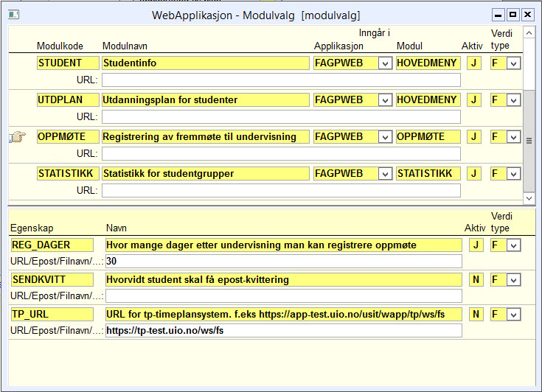542x392 pixels.
Task: Click the OPPMØTE Modul field
Action: pyautogui.click(x=428, y=137)
